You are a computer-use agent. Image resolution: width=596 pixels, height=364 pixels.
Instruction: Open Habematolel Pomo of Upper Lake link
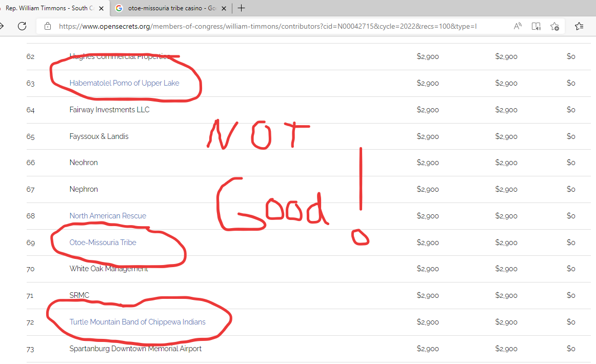click(x=124, y=83)
